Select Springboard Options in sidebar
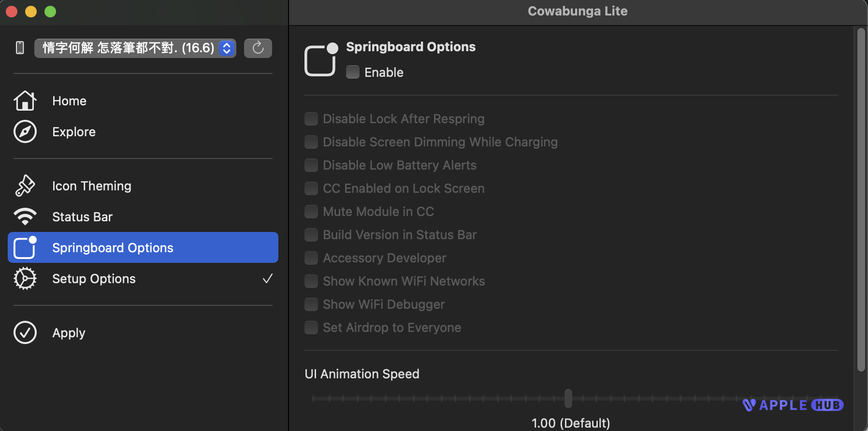 coord(143,247)
